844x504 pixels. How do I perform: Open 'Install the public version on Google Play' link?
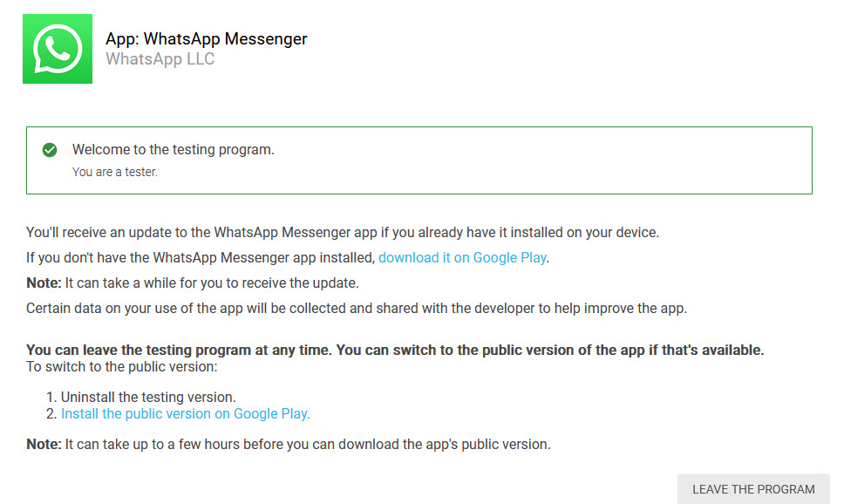coord(185,413)
